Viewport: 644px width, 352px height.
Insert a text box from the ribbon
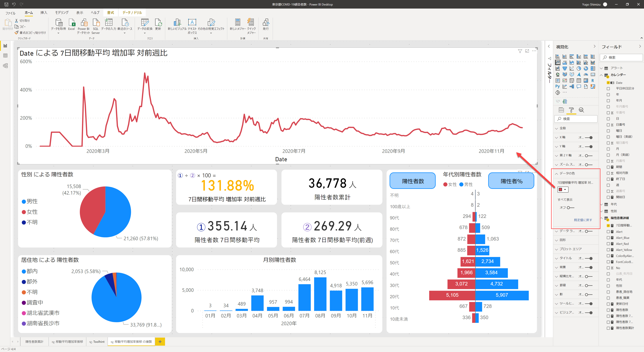click(192, 22)
